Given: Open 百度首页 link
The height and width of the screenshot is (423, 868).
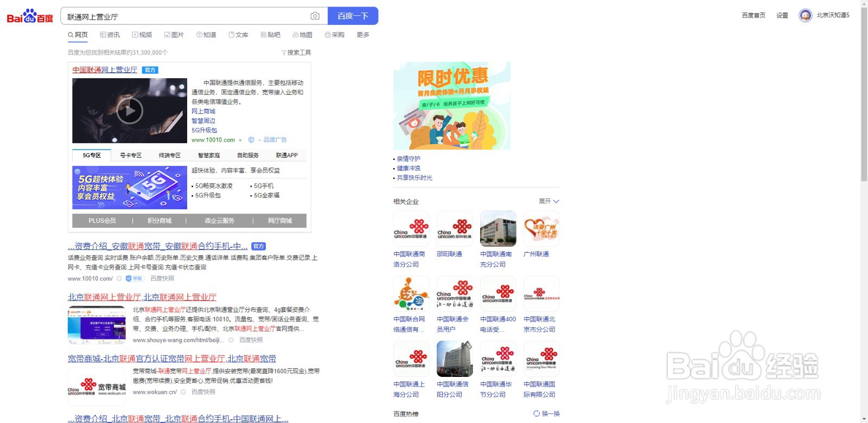Looking at the screenshot, I should (754, 15).
